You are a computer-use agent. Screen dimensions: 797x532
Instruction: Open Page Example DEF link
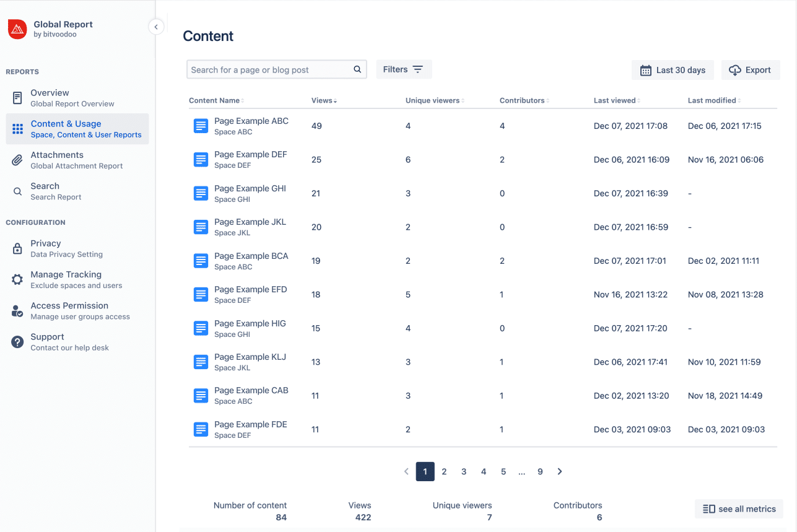[x=250, y=154]
